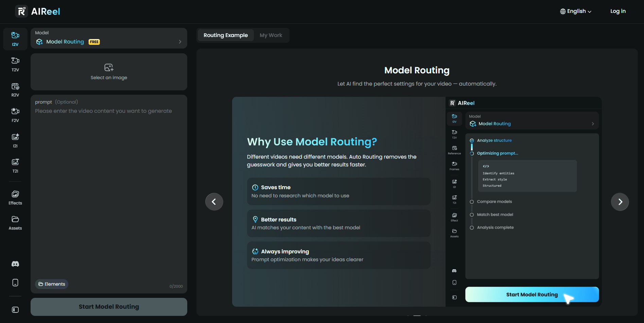644x323 pixels.
Task: Click the AIReel logo in header
Action: [38, 11]
